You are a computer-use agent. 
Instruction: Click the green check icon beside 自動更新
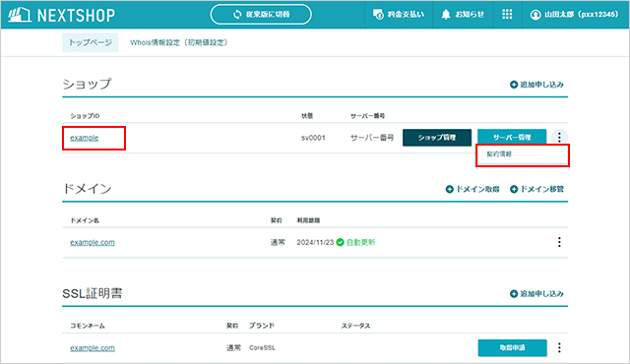pyautogui.click(x=341, y=242)
